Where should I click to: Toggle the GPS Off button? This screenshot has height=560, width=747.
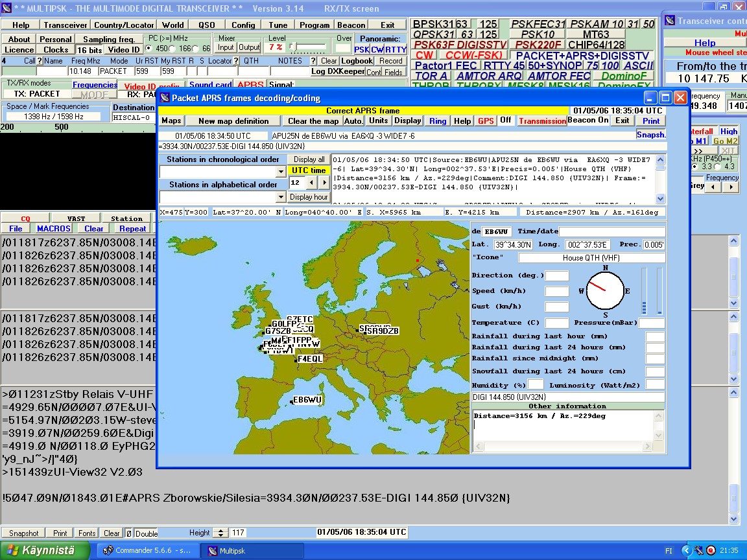pyautogui.click(x=505, y=121)
